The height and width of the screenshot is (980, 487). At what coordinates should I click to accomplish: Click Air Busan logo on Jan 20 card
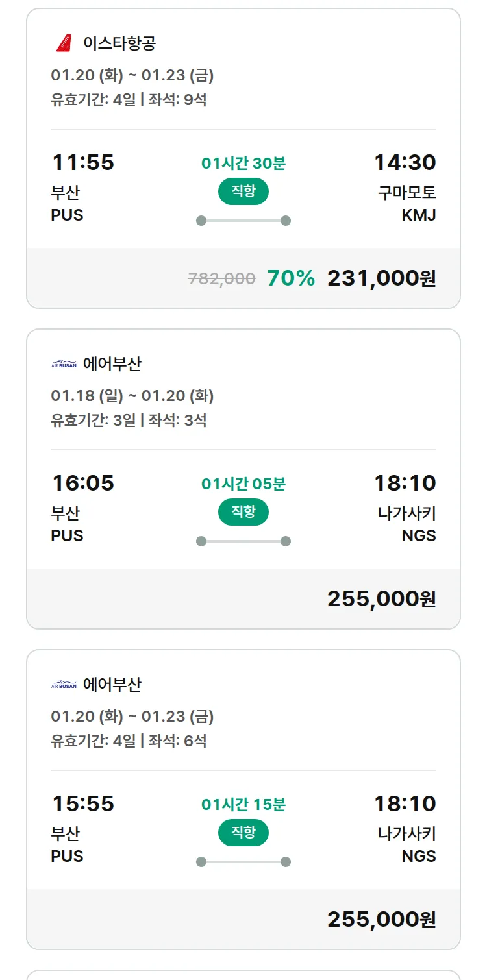tap(64, 685)
